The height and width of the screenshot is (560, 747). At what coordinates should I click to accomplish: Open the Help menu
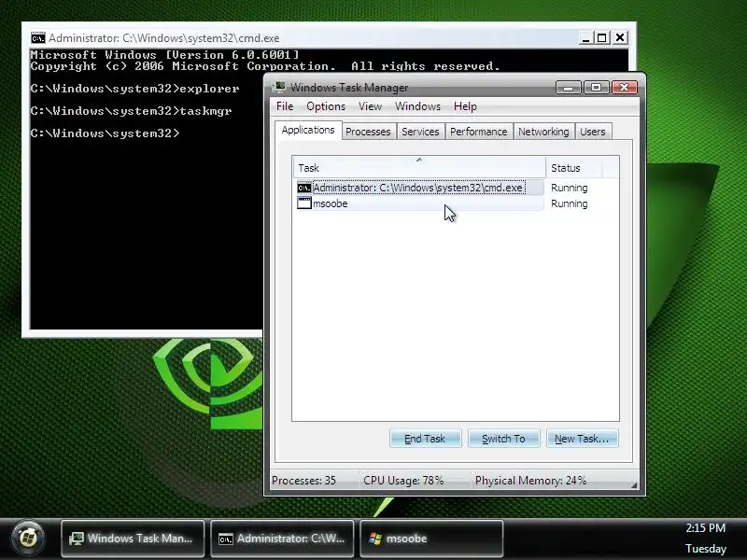coord(465,106)
